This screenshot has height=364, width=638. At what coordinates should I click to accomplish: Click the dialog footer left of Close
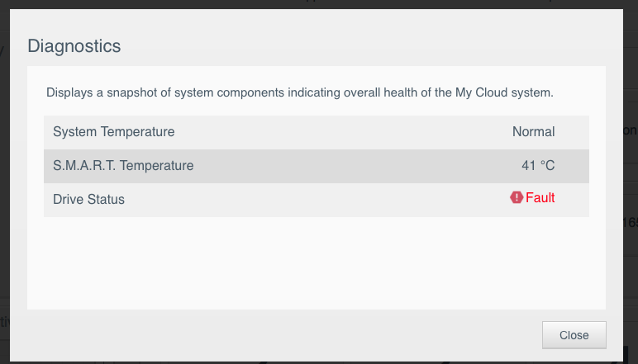coord(281,335)
